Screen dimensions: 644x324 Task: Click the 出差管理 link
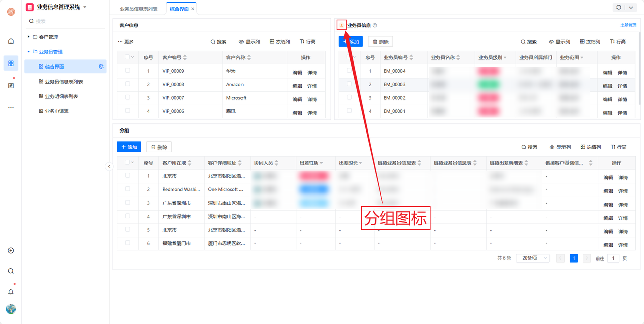[628, 25]
